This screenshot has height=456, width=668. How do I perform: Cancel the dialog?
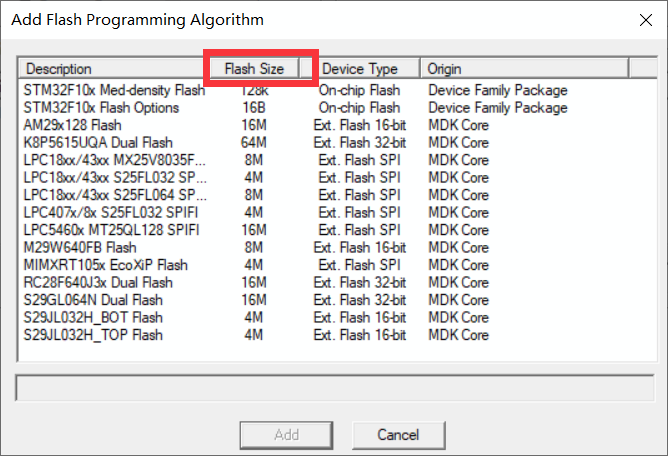point(398,435)
